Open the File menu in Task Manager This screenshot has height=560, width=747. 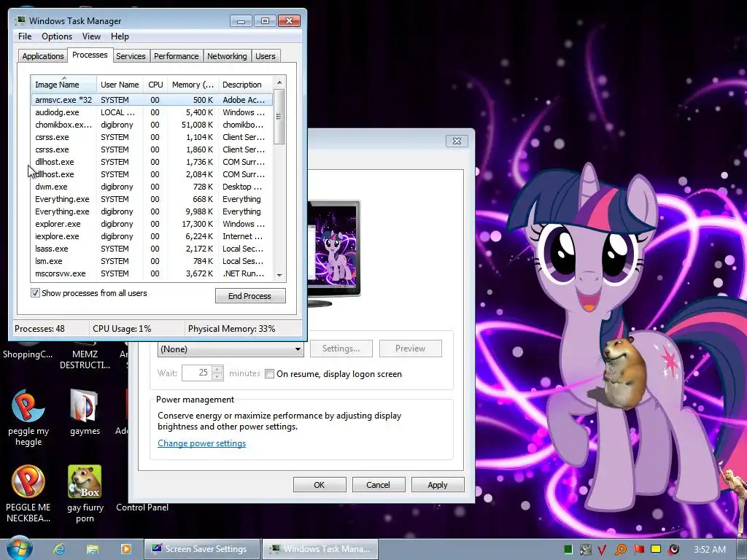click(x=25, y=36)
